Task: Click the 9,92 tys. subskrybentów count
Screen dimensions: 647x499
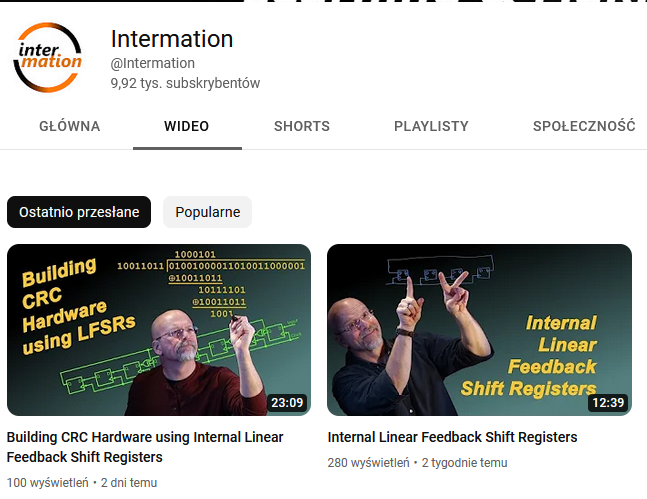Action: pyautogui.click(x=185, y=83)
